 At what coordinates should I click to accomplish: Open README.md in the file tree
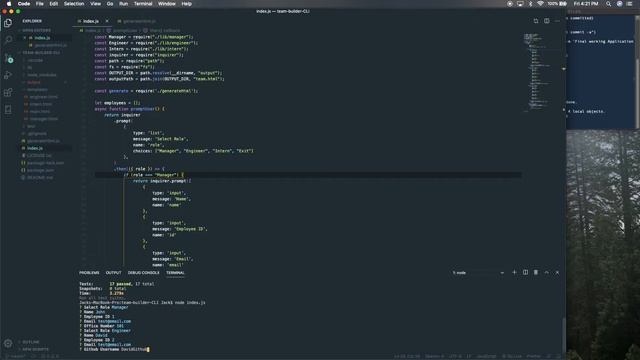(40, 178)
